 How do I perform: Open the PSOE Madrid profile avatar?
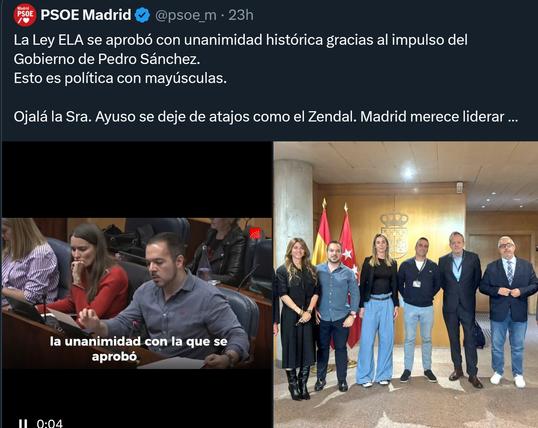(25, 15)
